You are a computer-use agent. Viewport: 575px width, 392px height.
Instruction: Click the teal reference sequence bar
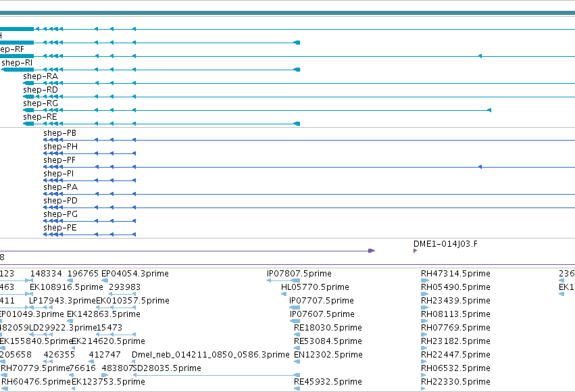point(288,14)
